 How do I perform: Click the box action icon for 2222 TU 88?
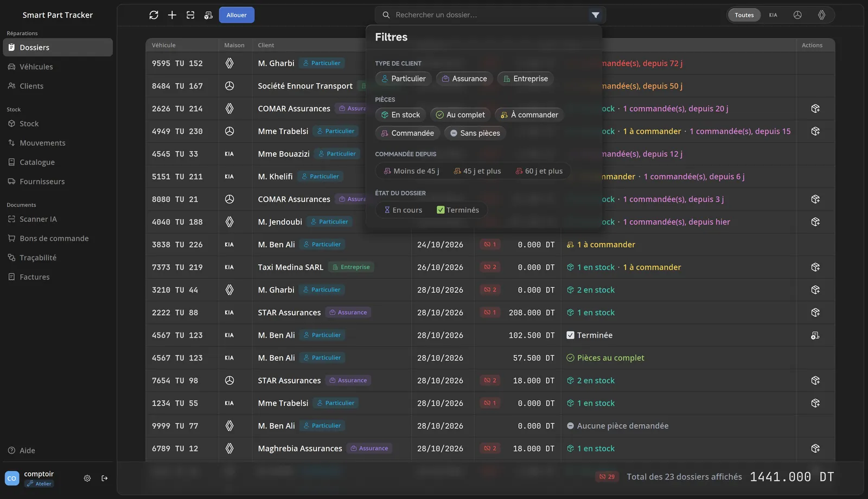[x=815, y=312]
